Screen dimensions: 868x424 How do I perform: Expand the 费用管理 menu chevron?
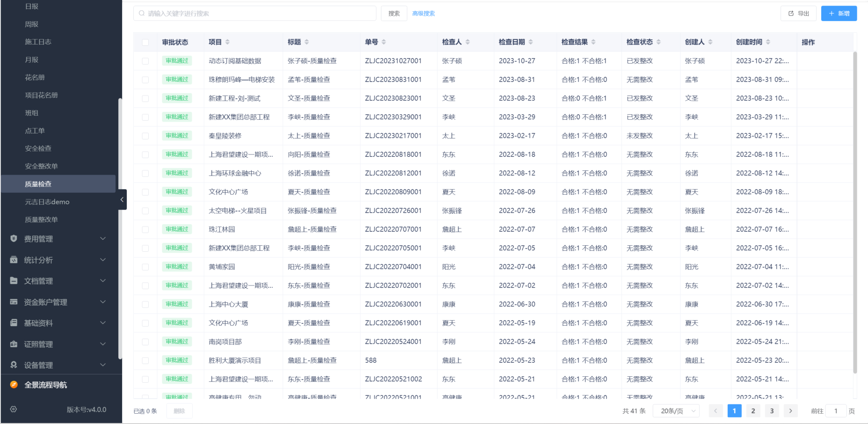(x=102, y=239)
